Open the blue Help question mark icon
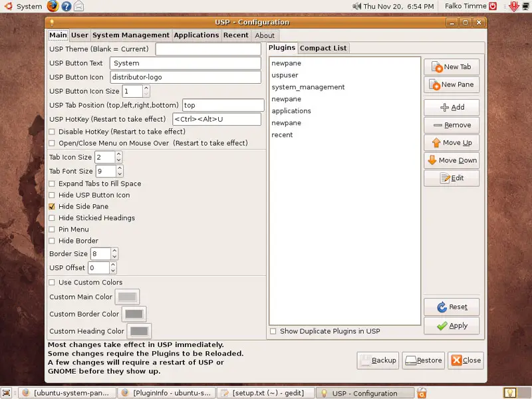This screenshot has height=399, width=532. pos(66,6)
